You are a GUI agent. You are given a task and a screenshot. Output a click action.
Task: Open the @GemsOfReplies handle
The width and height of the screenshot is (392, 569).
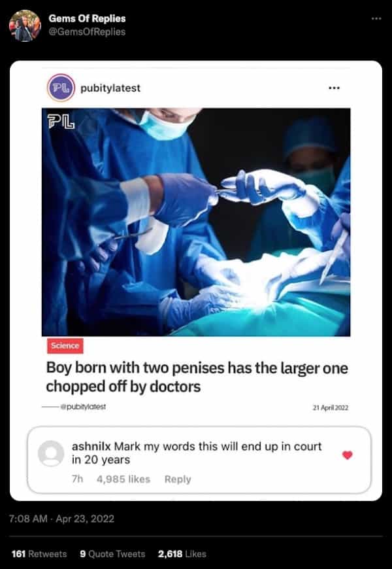point(87,32)
